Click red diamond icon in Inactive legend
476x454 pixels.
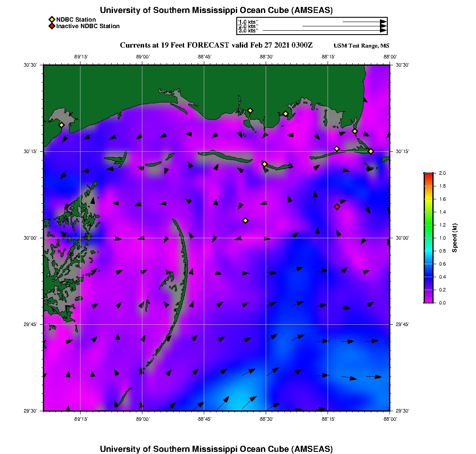coord(52,26)
